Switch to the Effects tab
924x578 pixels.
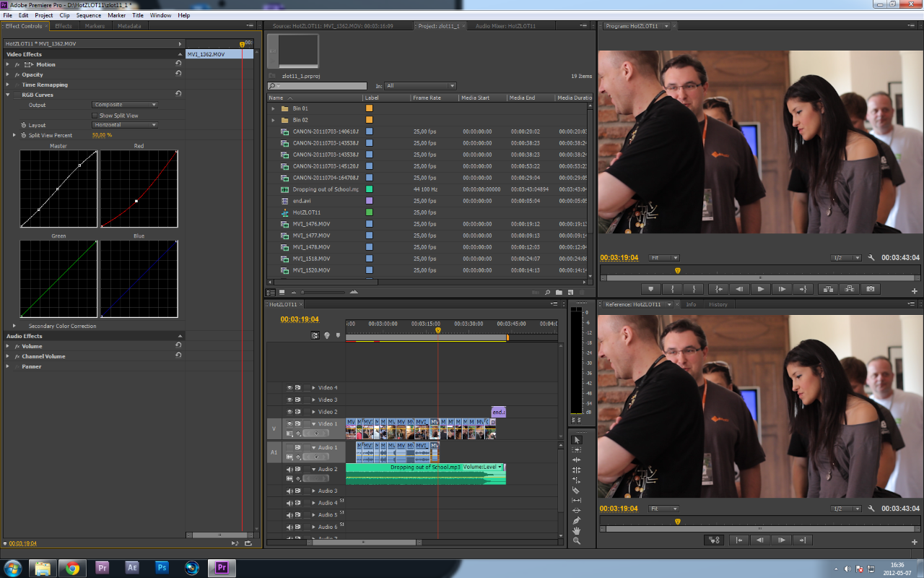point(64,26)
